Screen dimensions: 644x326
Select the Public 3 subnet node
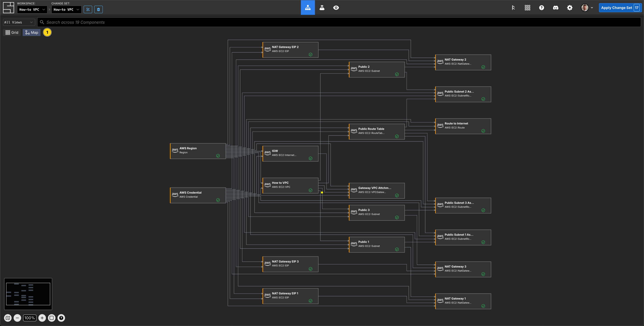(377, 213)
